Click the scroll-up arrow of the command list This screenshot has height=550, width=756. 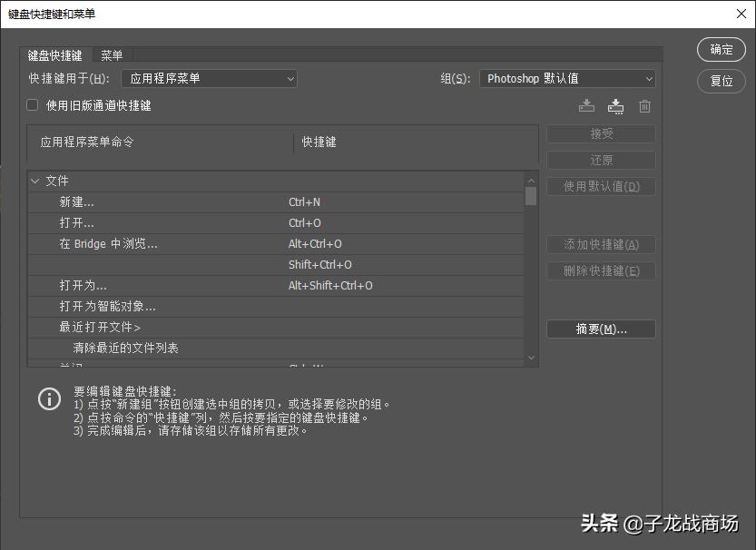click(x=531, y=180)
